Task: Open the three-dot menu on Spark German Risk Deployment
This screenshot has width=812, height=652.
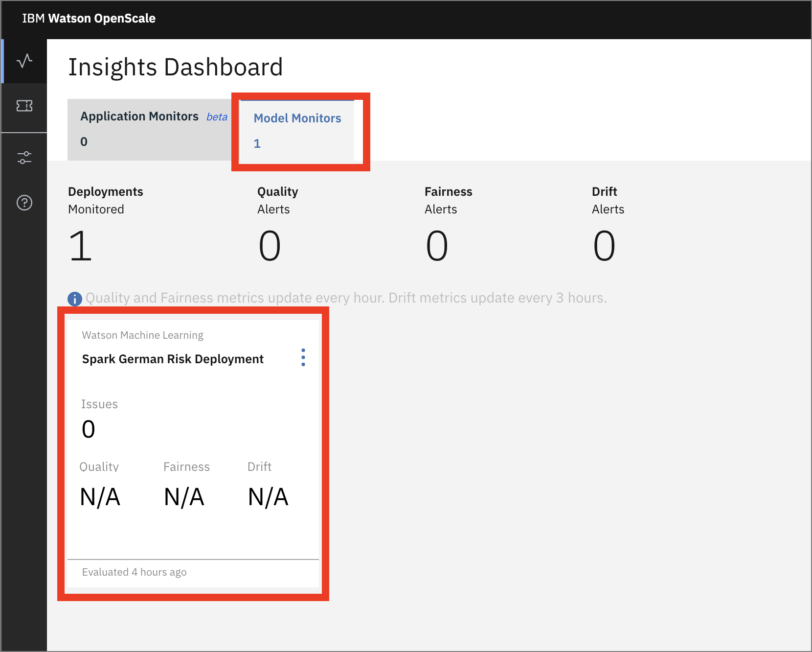Action: point(303,357)
